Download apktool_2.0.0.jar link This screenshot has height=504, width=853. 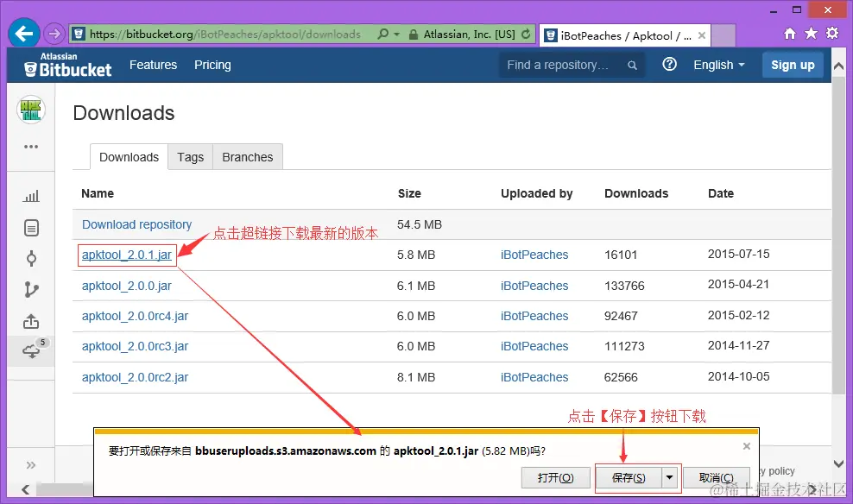point(127,286)
